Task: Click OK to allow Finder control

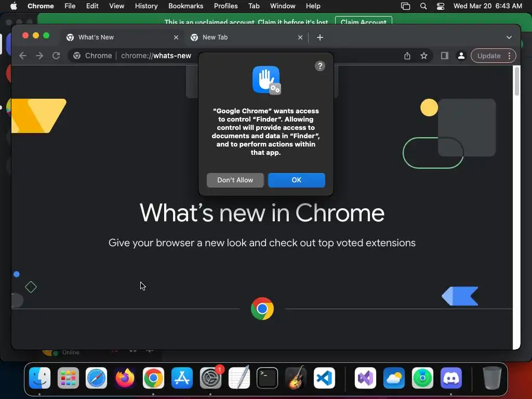Action: (x=297, y=180)
